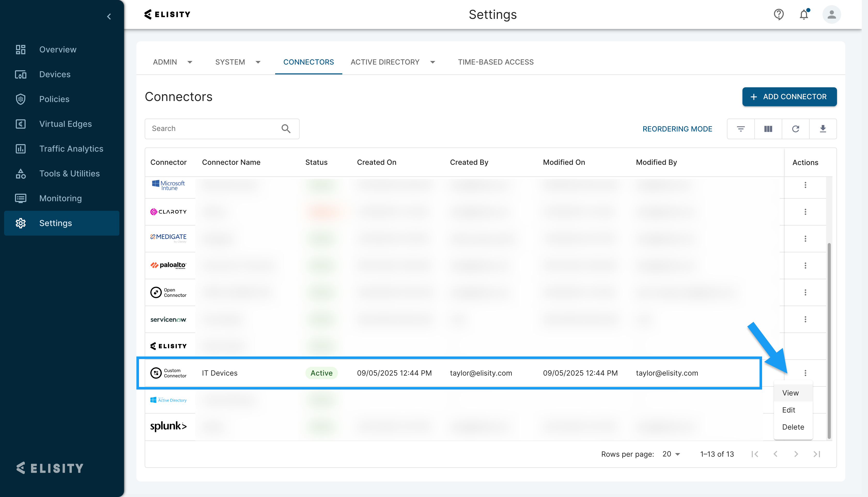Viewport: 868px width, 497px height.
Task: Open the column chooser icon
Action: [x=768, y=129]
